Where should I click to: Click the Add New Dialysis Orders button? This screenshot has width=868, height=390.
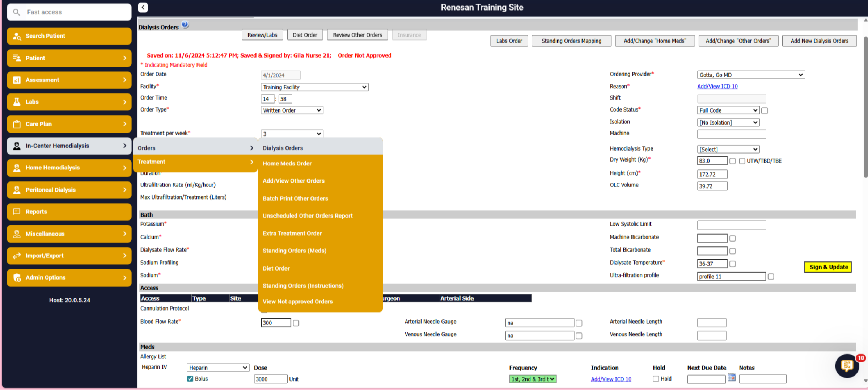[x=819, y=41]
